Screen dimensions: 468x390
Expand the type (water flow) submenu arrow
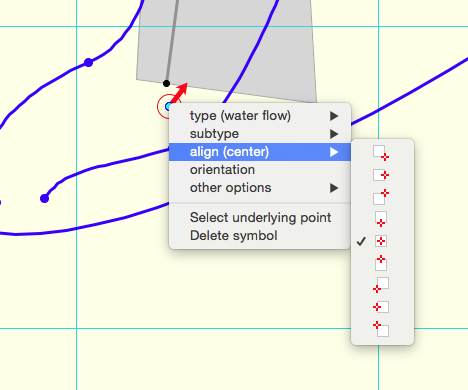point(334,116)
